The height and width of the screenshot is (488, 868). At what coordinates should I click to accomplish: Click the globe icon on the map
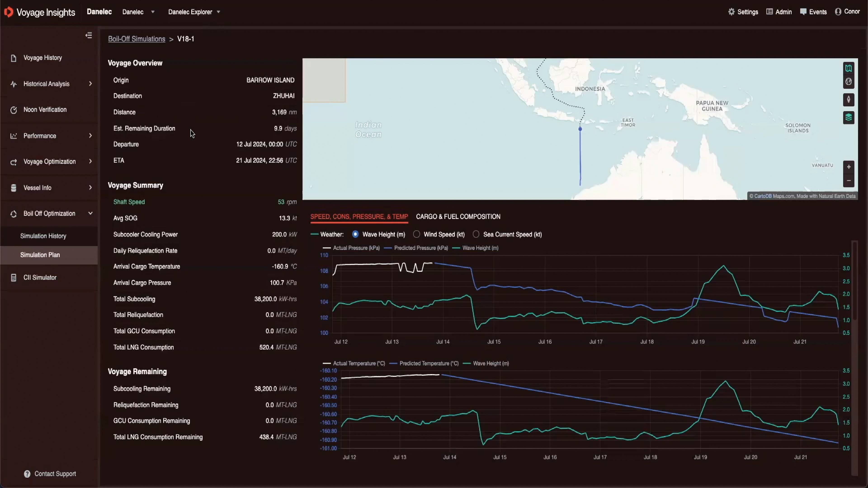click(x=849, y=82)
